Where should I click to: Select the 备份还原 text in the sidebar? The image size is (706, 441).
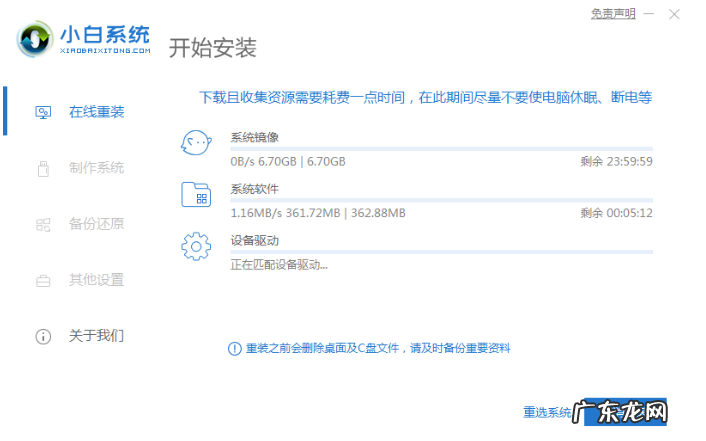pyautogui.click(x=97, y=223)
